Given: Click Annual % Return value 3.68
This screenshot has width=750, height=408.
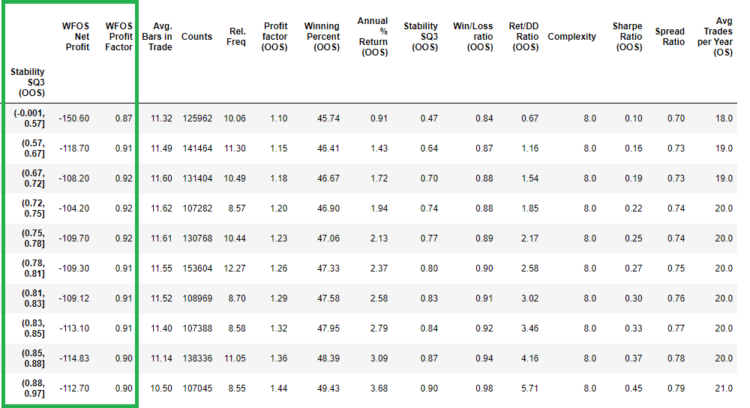Looking at the screenshot, I should point(379,388).
